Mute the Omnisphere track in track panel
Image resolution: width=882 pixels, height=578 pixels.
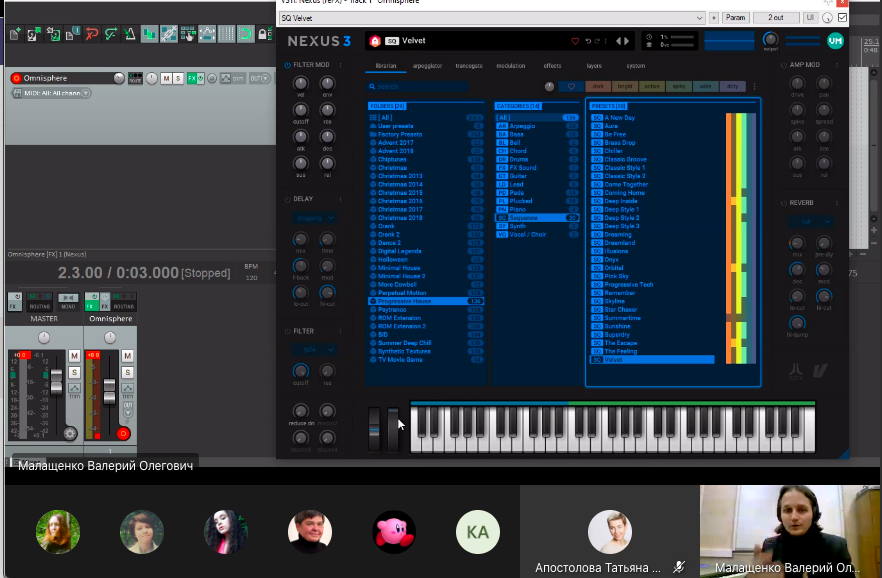pyautogui.click(x=166, y=78)
